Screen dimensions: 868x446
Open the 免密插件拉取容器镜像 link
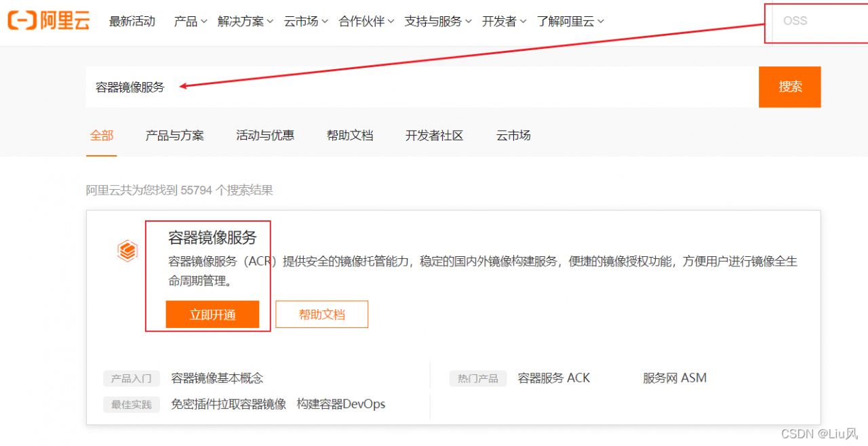[229, 405]
